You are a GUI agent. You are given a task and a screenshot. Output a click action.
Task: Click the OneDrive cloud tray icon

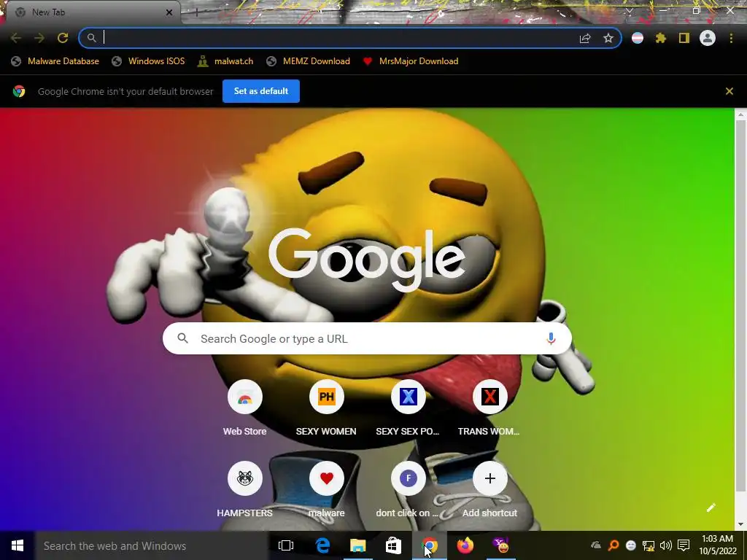point(596,545)
